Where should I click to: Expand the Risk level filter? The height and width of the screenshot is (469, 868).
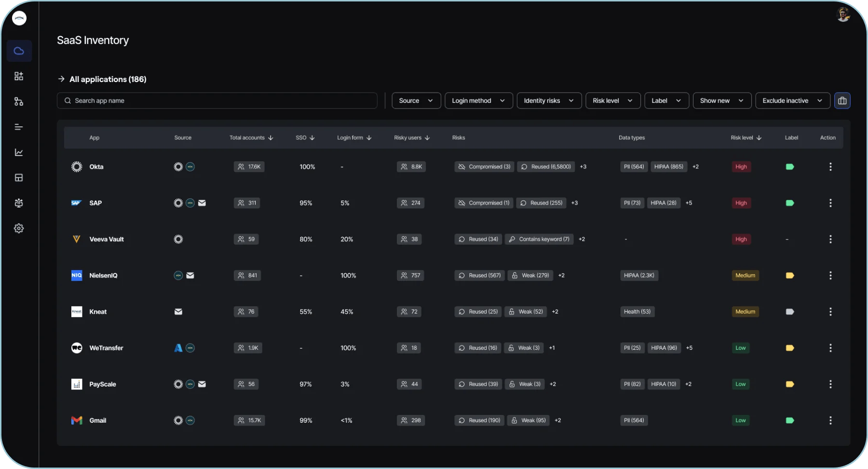click(x=612, y=101)
